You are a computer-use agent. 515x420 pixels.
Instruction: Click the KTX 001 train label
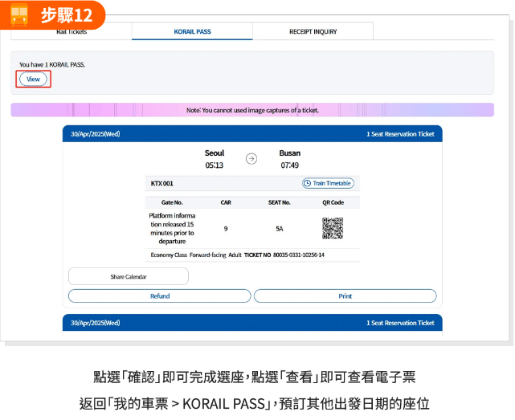(x=162, y=183)
